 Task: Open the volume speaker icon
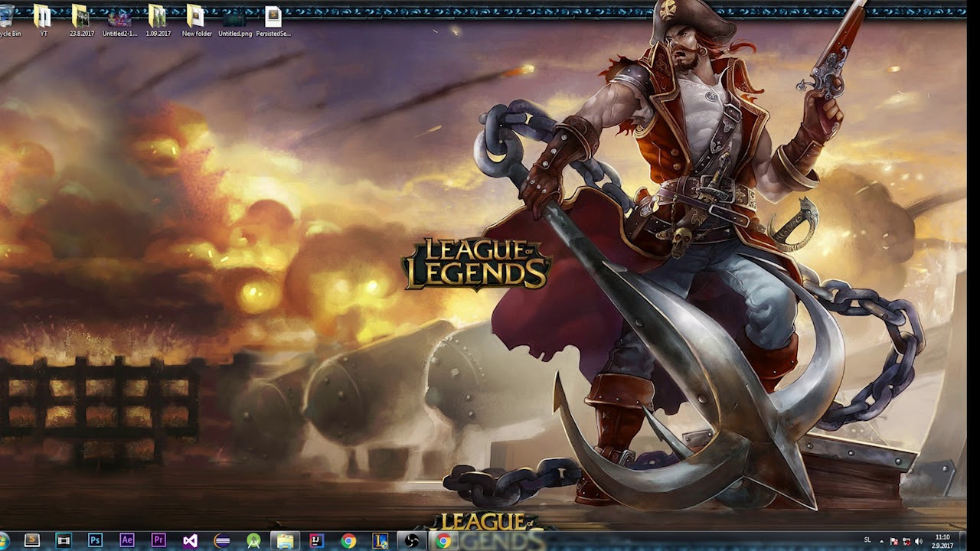(x=918, y=541)
